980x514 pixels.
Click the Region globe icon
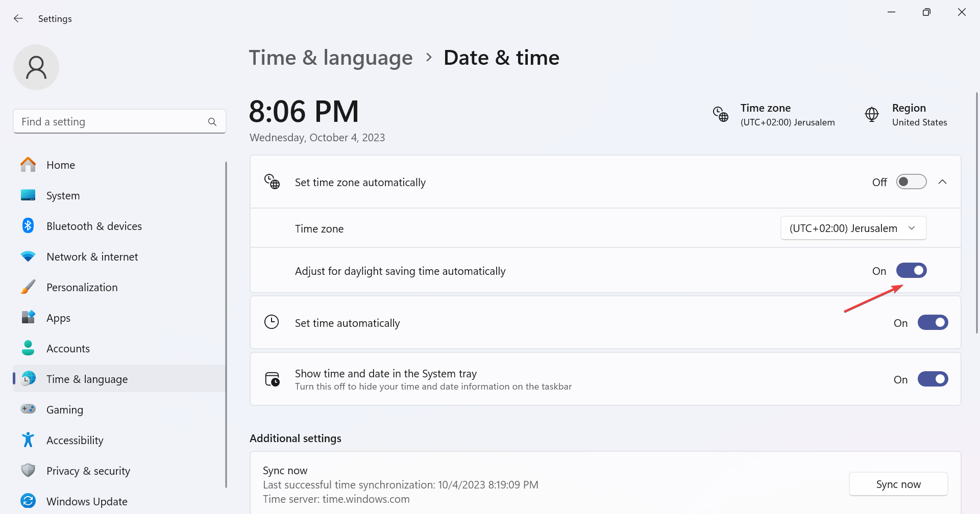[x=872, y=114]
